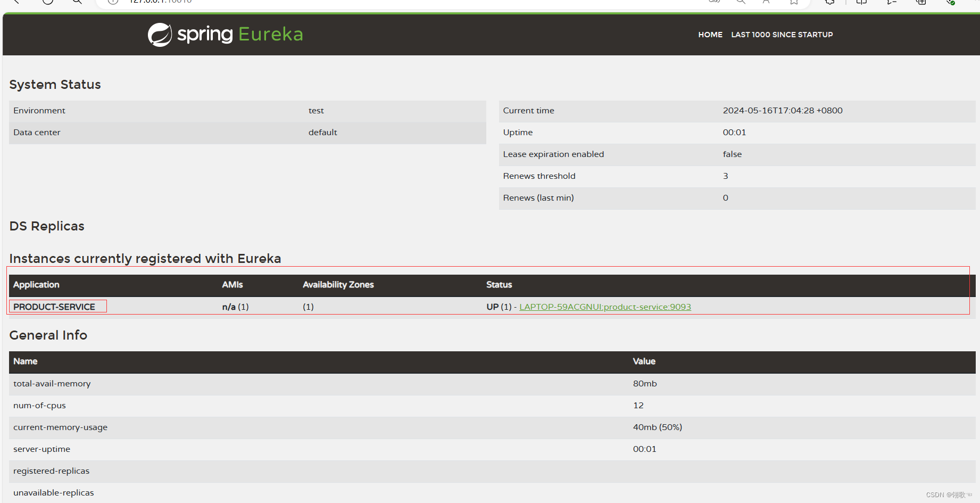This screenshot has height=503, width=980.
Task: Click the AMIs column header
Action: point(232,285)
